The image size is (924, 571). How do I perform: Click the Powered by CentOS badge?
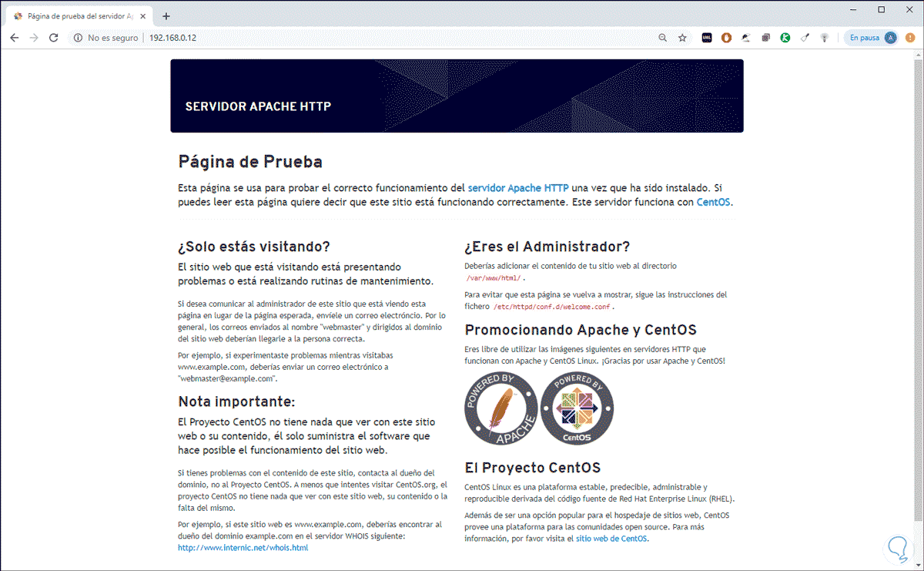577,408
